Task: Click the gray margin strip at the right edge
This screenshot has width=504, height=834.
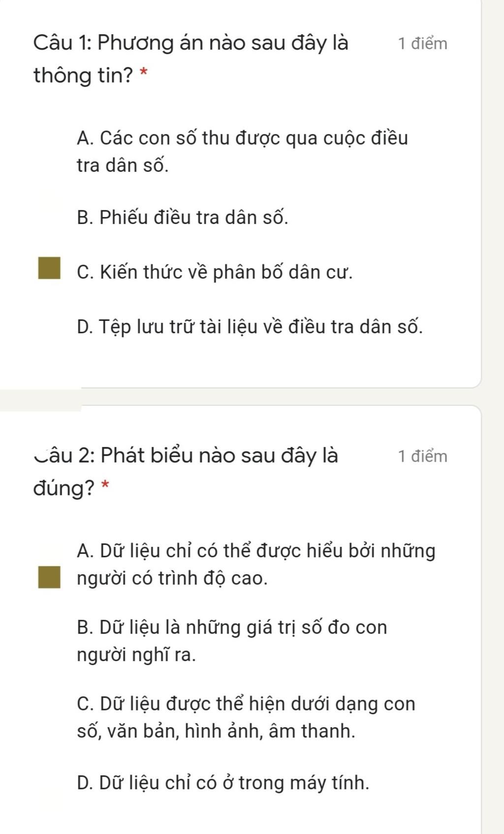Action: pyautogui.click(x=493, y=394)
